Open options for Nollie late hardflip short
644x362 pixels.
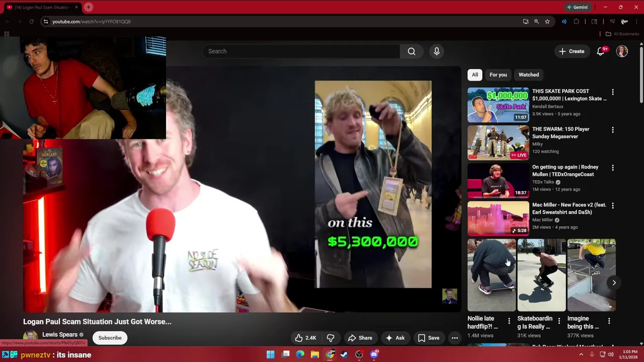pos(509,321)
